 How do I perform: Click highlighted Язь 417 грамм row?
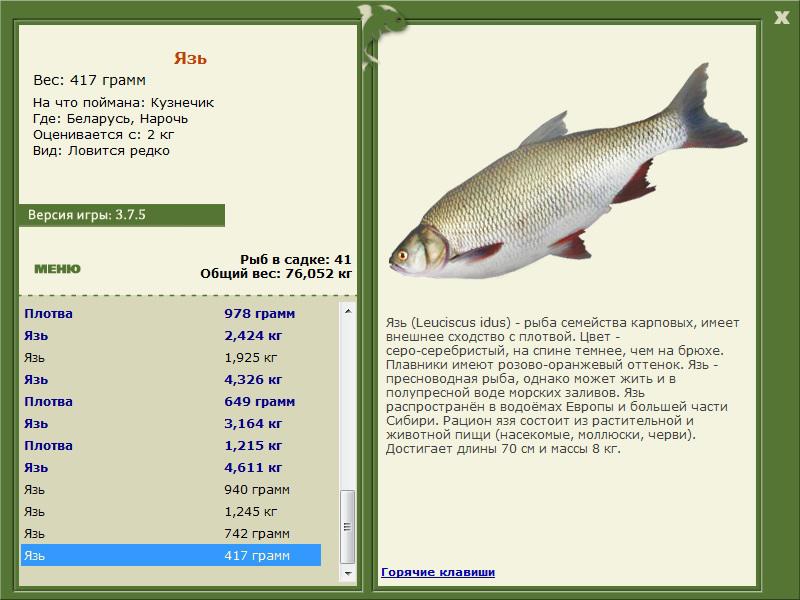tap(170, 556)
